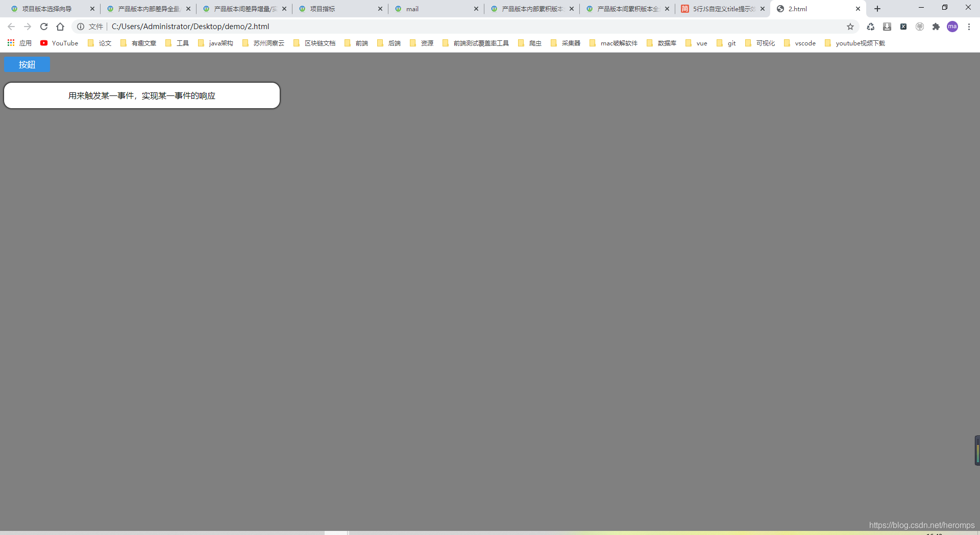
Task: Open the 应用 apps grid shortcut
Action: pyautogui.click(x=19, y=43)
